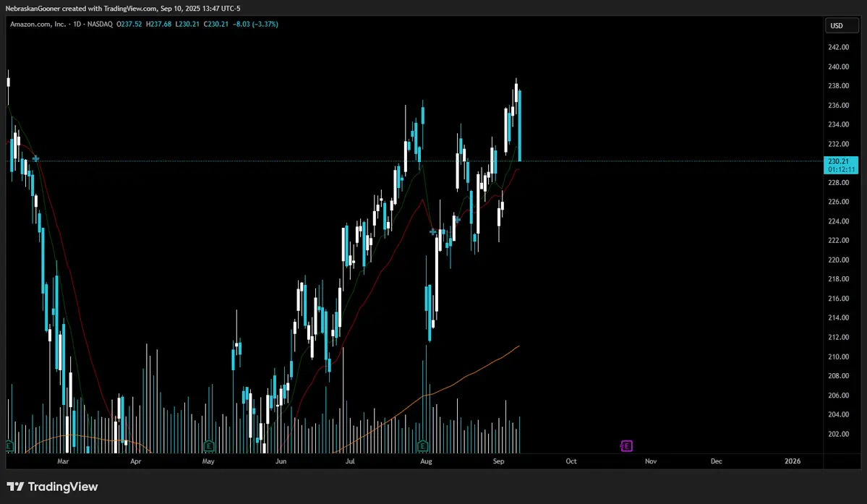Click the 240.00 price axis label
The image size is (867, 504).
click(x=838, y=67)
